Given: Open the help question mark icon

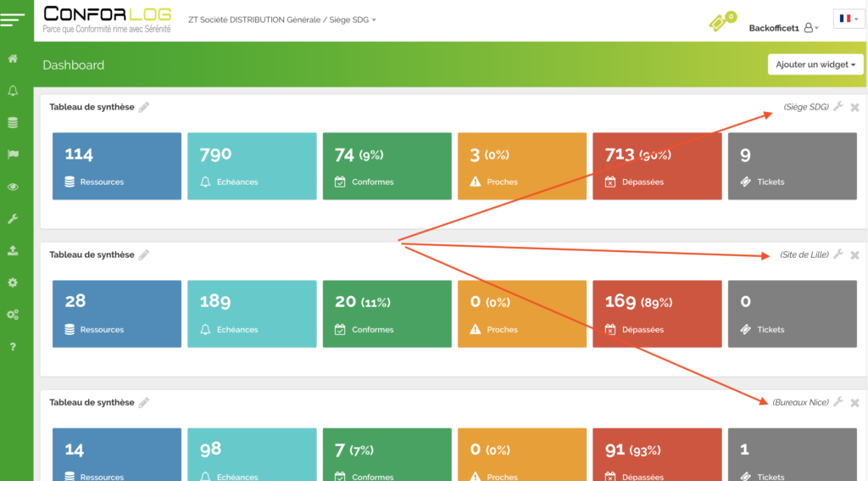Looking at the screenshot, I should [x=13, y=347].
